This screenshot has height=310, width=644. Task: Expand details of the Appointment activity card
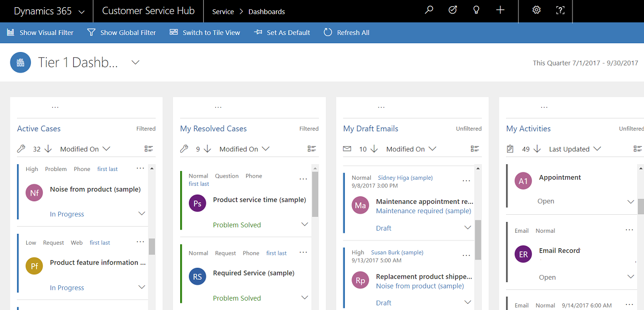631,201
